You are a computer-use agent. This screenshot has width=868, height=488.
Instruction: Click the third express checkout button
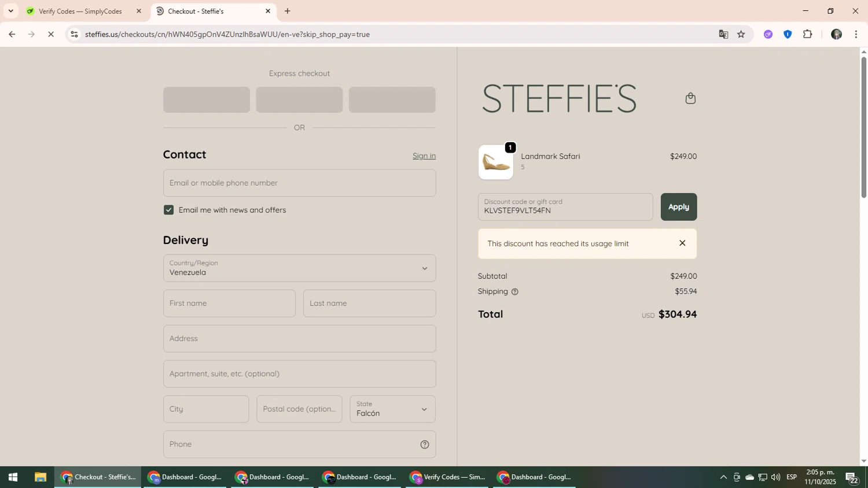point(392,100)
